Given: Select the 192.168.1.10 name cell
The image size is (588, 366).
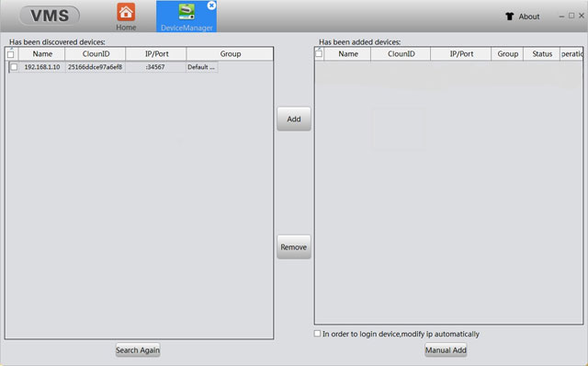Looking at the screenshot, I should (42, 67).
